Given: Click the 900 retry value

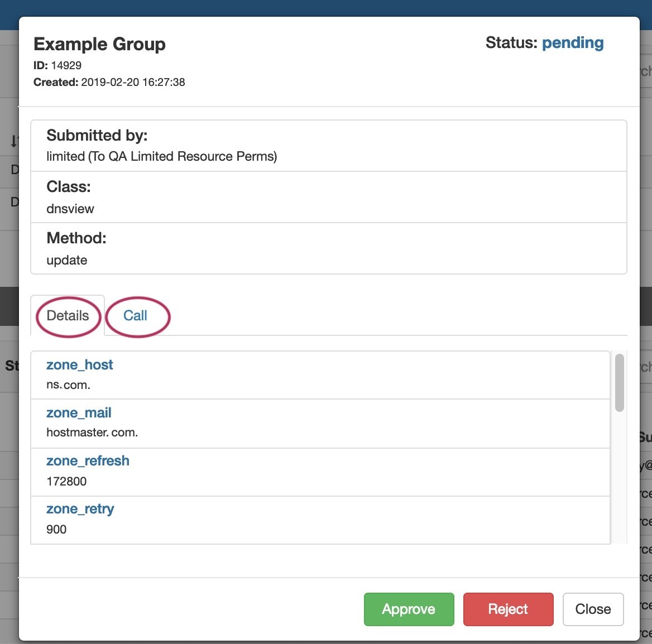Looking at the screenshot, I should click(x=56, y=529).
